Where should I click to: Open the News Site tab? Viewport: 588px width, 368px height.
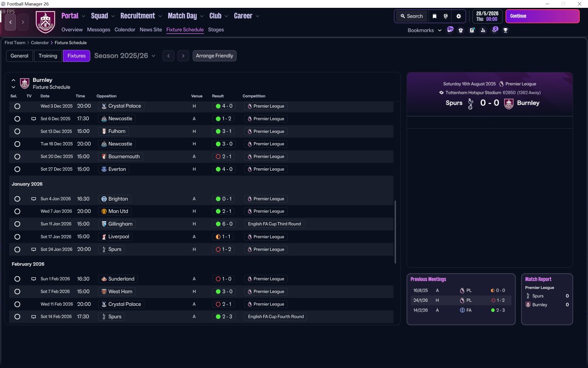151,29
